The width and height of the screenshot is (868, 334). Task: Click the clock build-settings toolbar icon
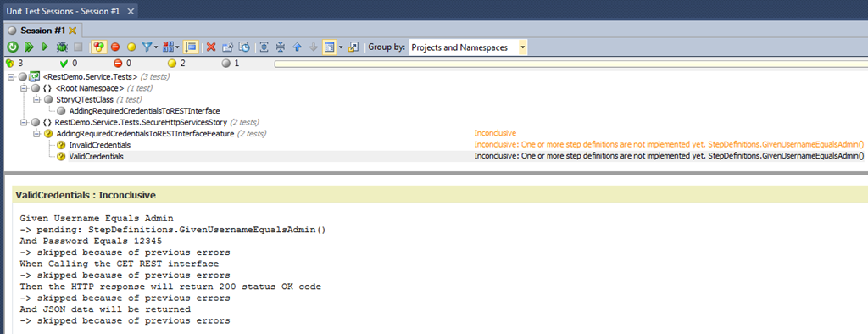click(243, 47)
